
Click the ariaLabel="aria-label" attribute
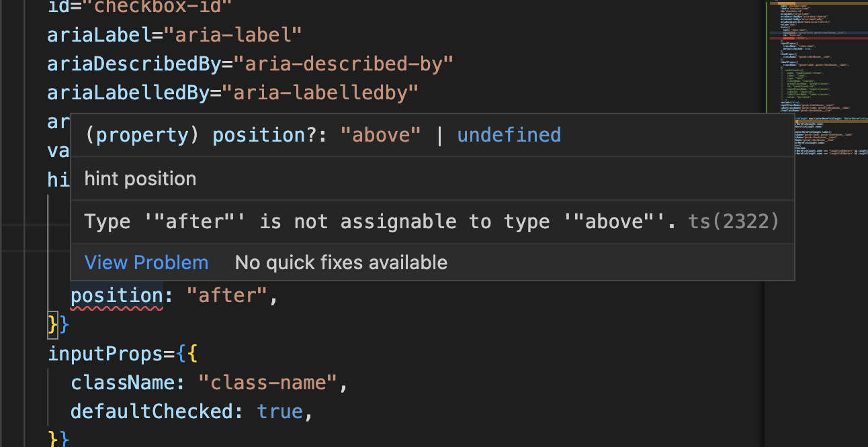[173, 35]
